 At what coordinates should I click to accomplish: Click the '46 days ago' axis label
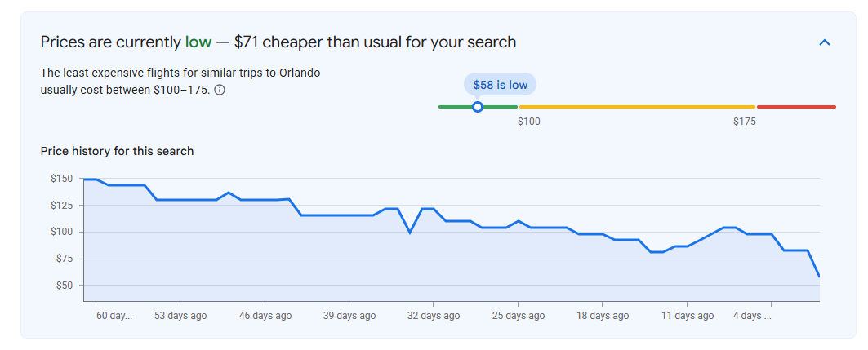(265, 316)
